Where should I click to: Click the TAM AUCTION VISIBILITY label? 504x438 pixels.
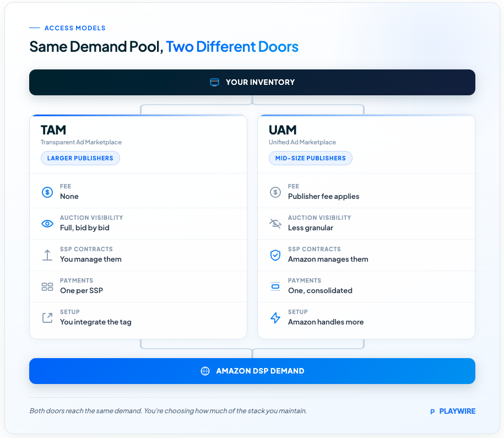pyautogui.click(x=91, y=218)
